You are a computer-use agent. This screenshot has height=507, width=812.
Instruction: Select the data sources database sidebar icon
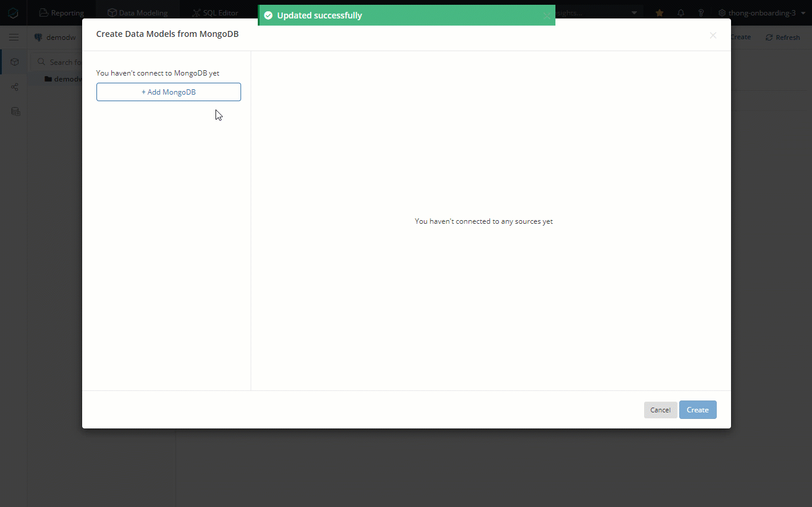point(15,111)
